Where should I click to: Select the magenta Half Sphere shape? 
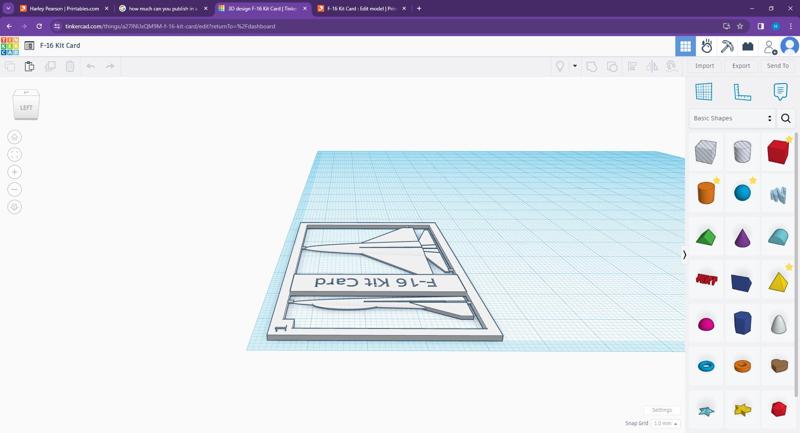pos(706,324)
